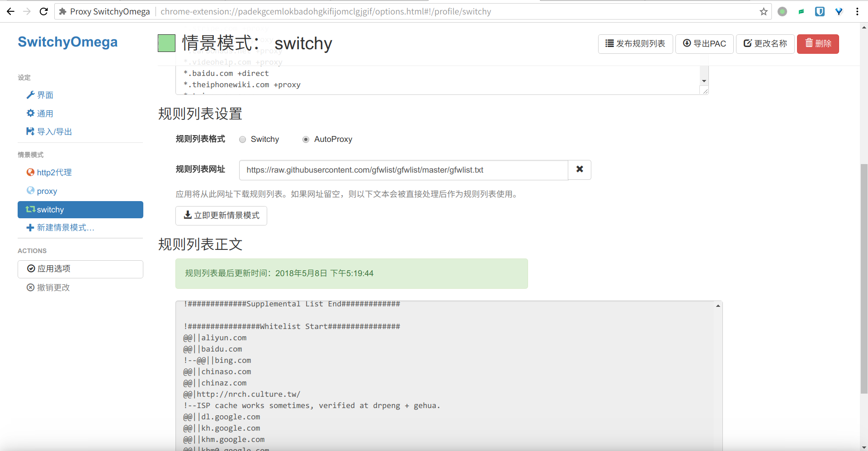Click scroll-down arrow of upper rules textarea
Viewport: 868px width, 451px height.
(704, 81)
